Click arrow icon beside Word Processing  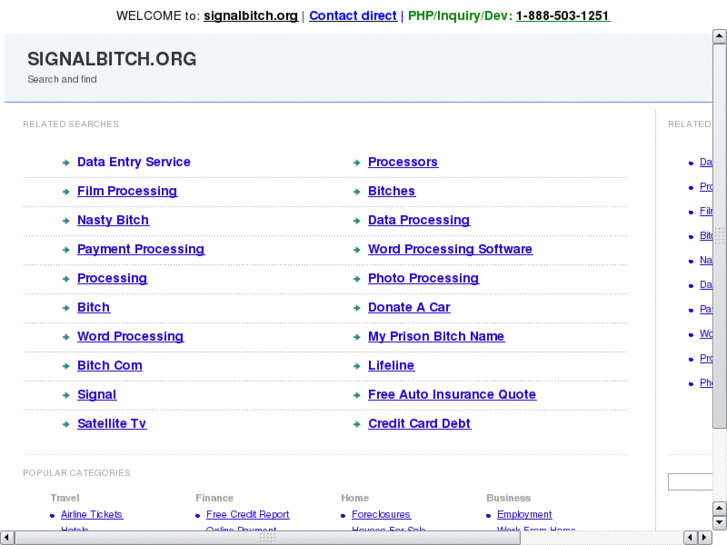click(x=66, y=337)
